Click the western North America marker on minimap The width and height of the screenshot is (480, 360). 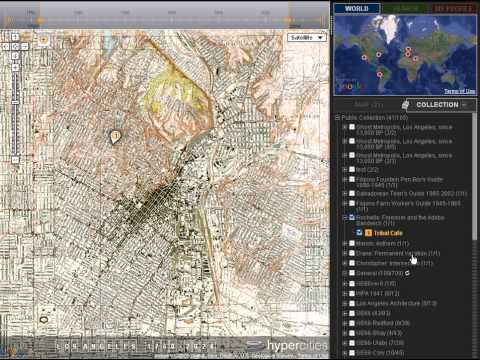click(x=364, y=57)
